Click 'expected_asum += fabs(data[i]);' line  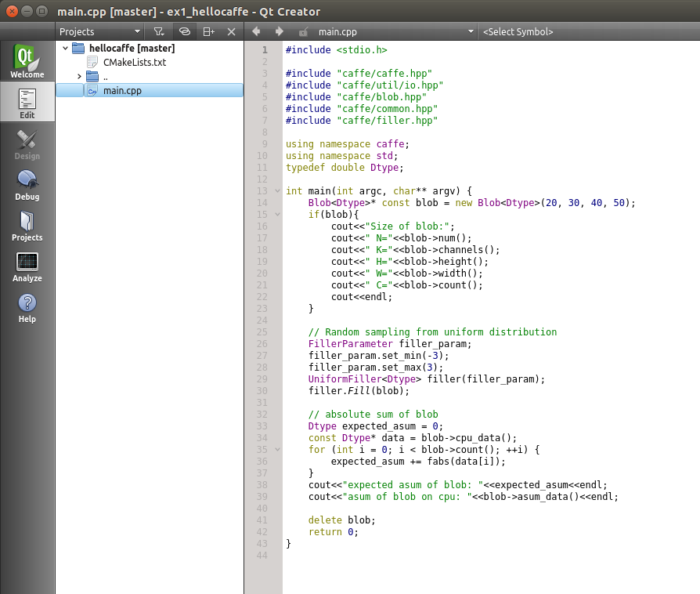click(x=418, y=462)
